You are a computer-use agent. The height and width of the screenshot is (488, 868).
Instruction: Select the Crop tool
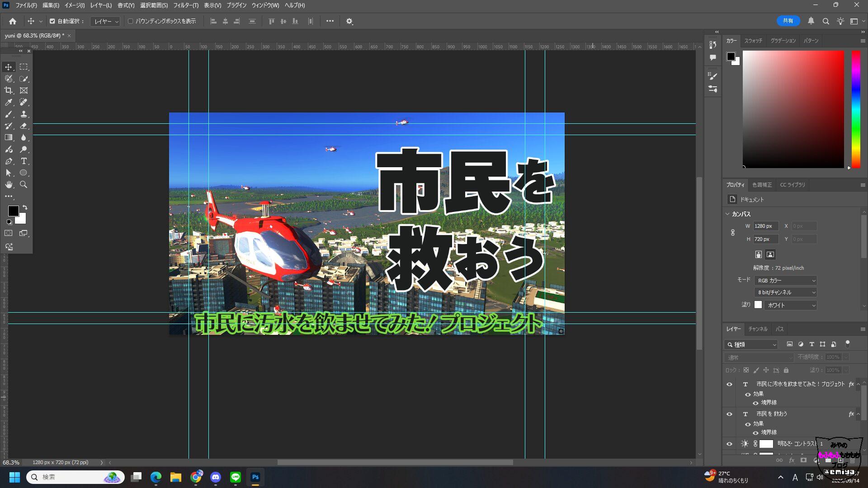pos(9,90)
